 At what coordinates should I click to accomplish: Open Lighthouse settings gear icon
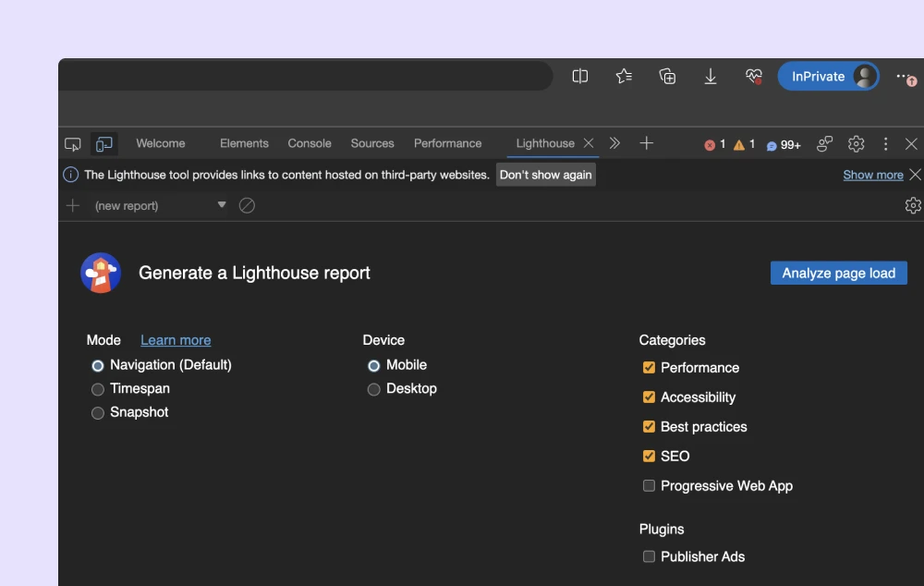[x=913, y=205]
